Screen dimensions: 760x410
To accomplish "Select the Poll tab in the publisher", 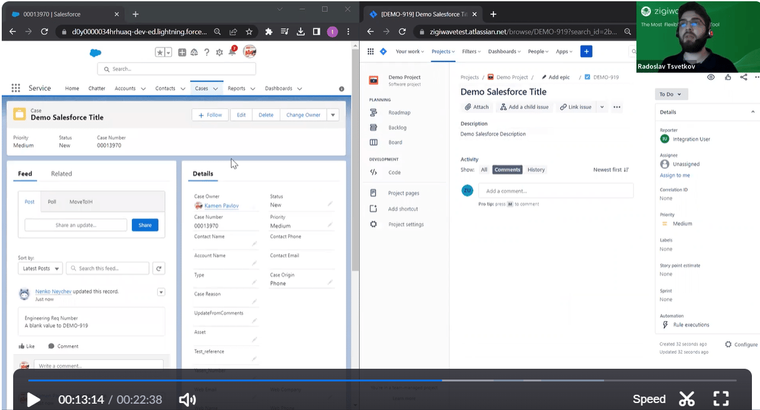I will pyautogui.click(x=52, y=202).
